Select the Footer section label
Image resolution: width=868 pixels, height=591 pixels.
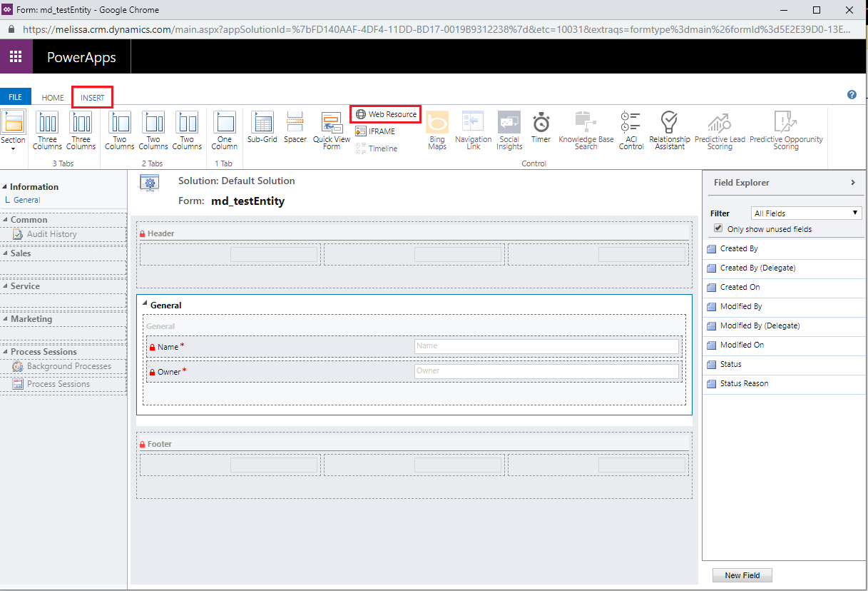[x=160, y=444]
